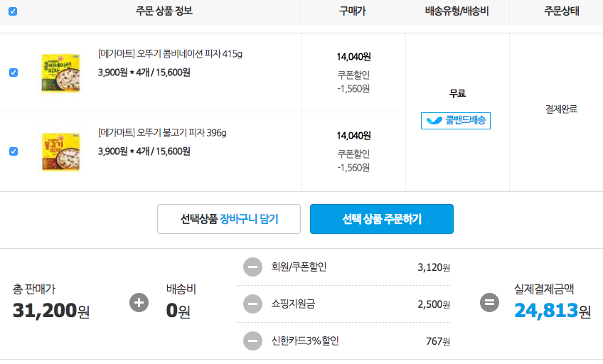
Task: Click the minus icon beside 신한카드3%할인
Action: (x=252, y=341)
